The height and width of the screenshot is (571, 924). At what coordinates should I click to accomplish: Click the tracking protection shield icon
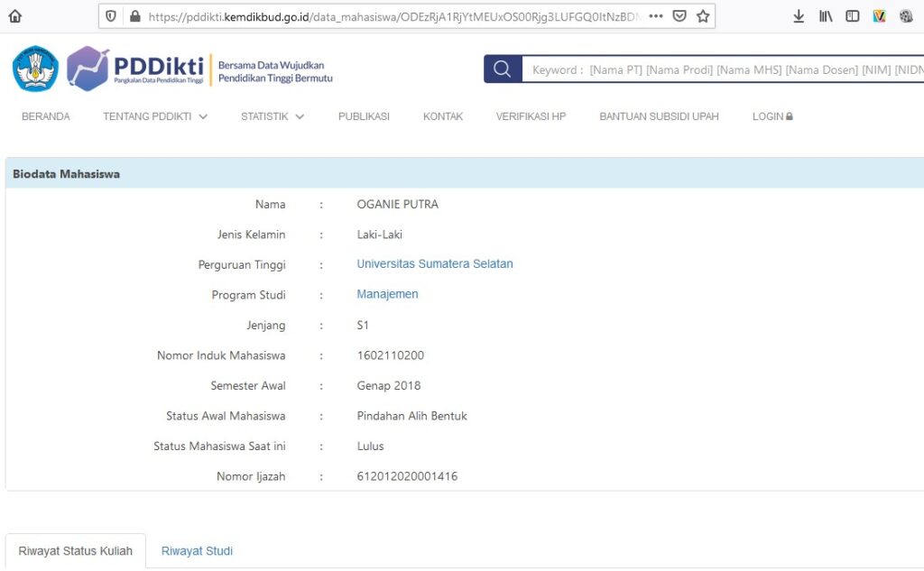pos(110,15)
